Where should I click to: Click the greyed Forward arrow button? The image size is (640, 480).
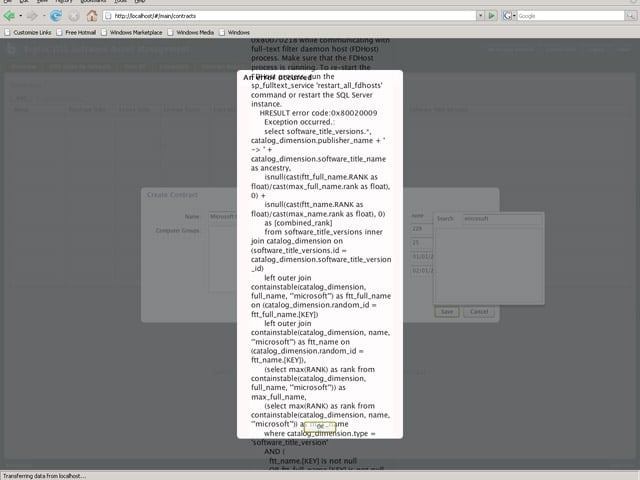pyautogui.click(x=32, y=16)
